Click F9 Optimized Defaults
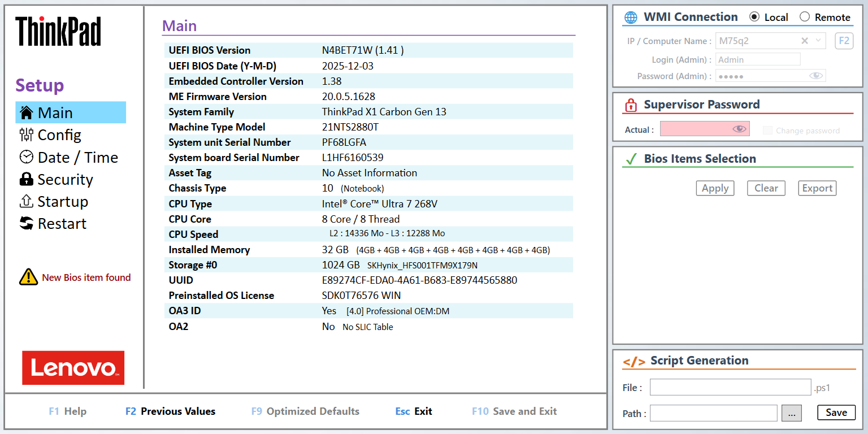The width and height of the screenshot is (868, 434). (x=305, y=411)
